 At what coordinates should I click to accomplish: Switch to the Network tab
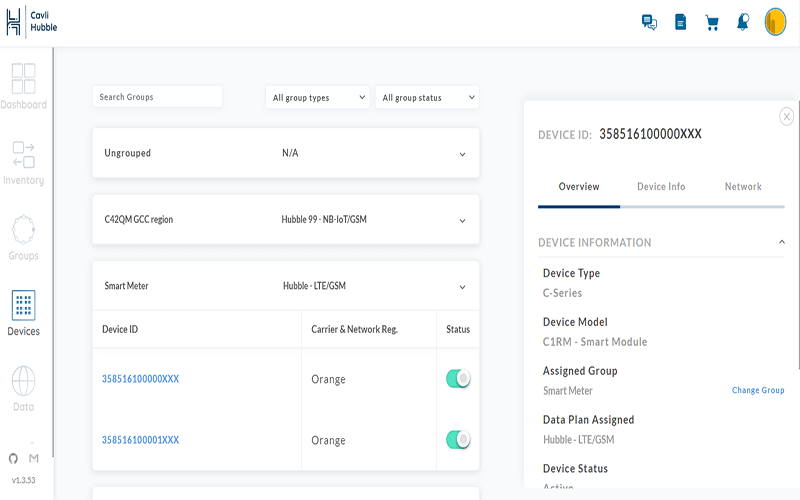click(x=743, y=187)
